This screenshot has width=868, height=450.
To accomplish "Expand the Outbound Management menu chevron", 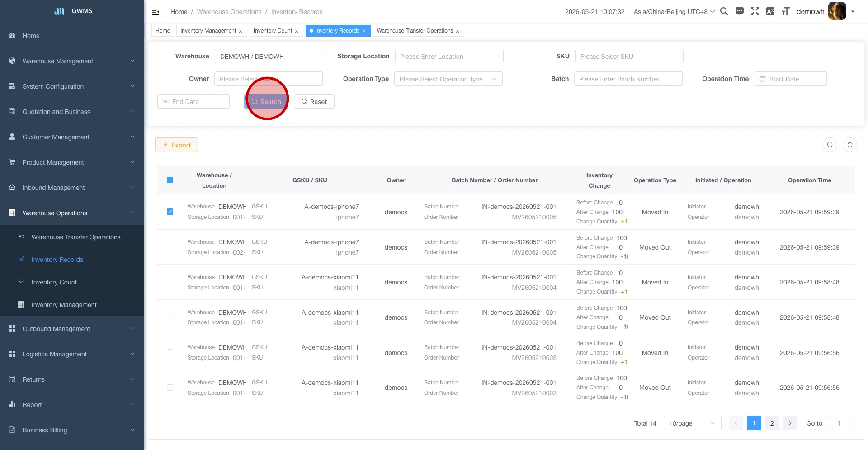I will [x=132, y=328].
